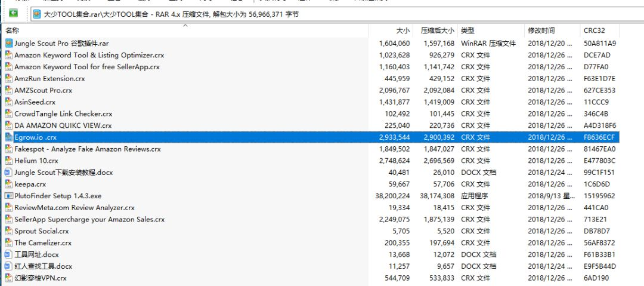Select file name CrowdTangle Link Checker.crx

click(x=63, y=113)
